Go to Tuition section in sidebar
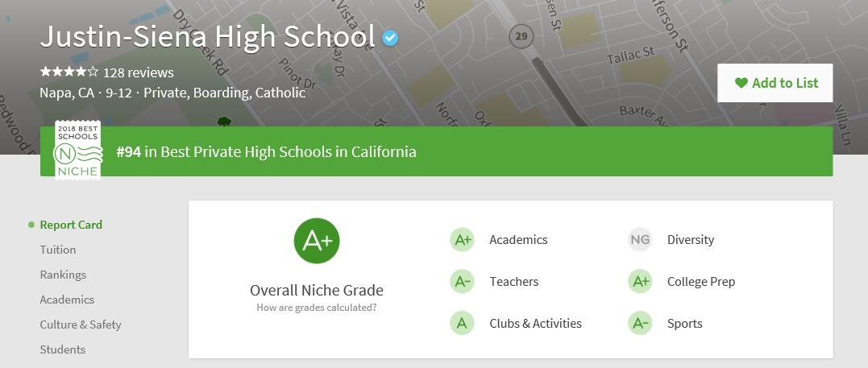Image resolution: width=868 pixels, height=368 pixels. tap(57, 250)
